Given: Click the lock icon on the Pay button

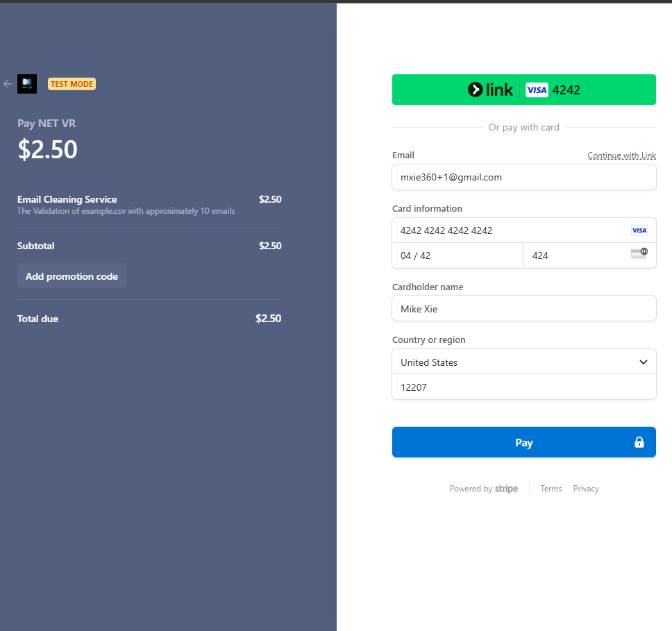Looking at the screenshot, I should [639, 442].
